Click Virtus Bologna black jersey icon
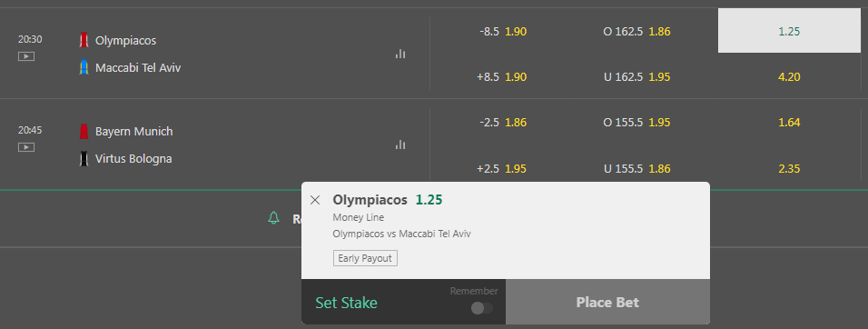 (84, 158)
